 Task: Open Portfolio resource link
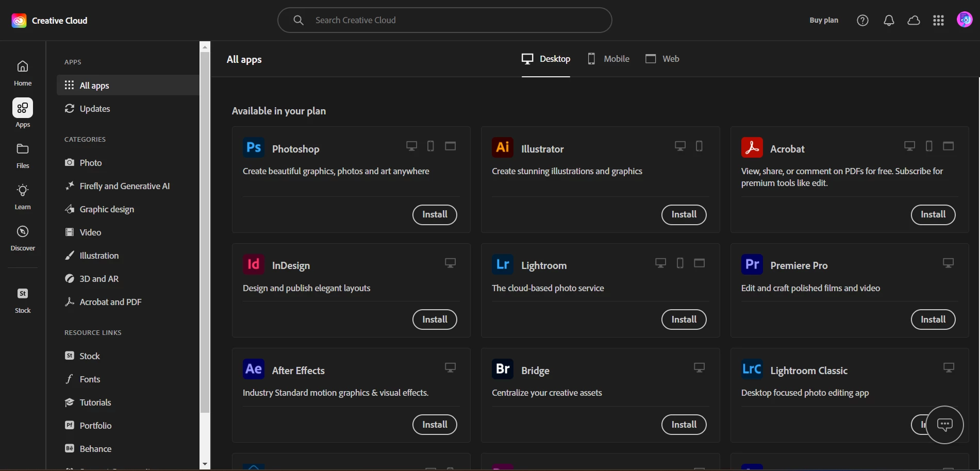click(128, 426)
